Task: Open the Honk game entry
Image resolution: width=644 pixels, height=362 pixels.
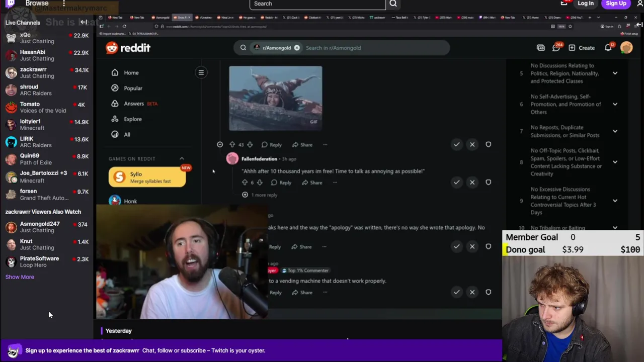Action: pyautogui.click(x=130, y=201)
